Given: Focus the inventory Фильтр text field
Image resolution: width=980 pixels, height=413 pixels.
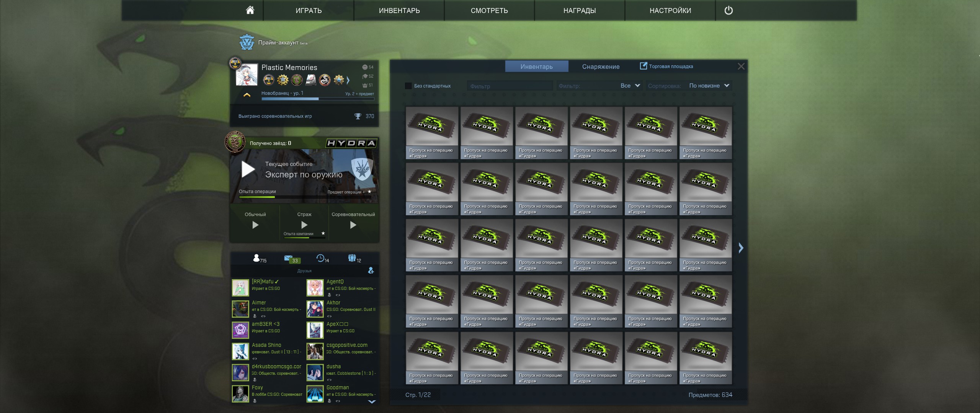Looking at the screenshot, I should pyautogui.click(x=510, y=86).
